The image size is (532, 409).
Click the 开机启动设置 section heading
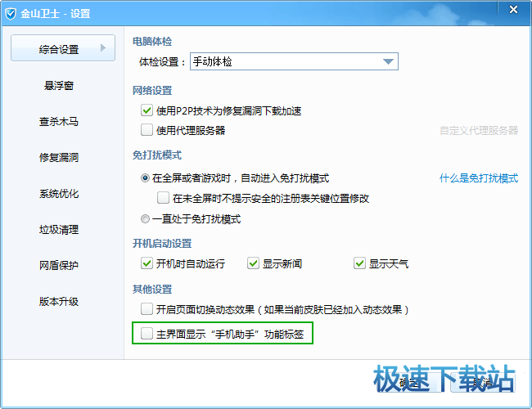162,243
